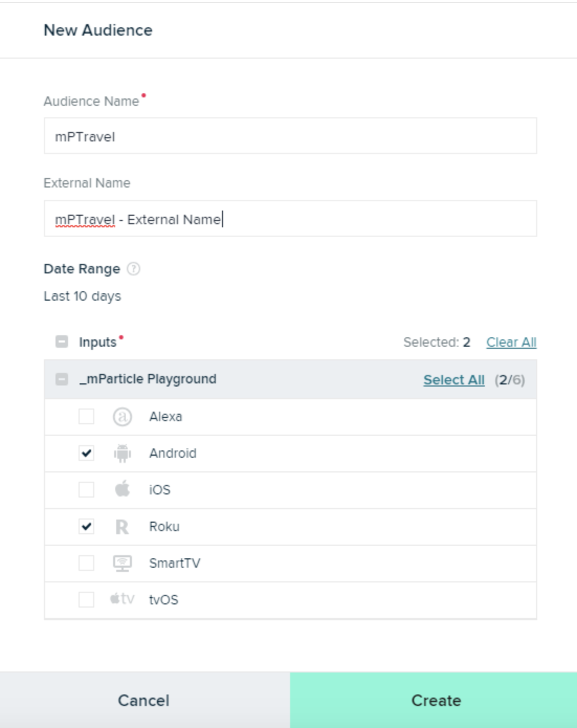
Task: Click the Create button
Action: pos(434,700)
